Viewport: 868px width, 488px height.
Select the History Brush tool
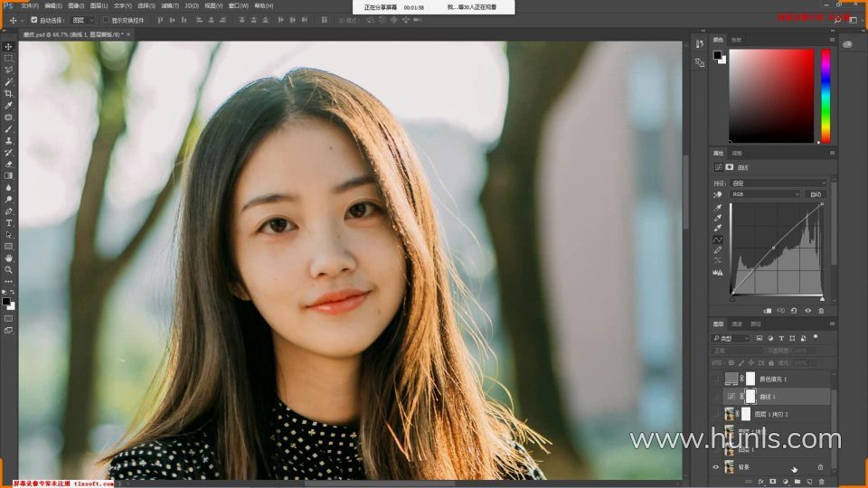coord(8,152)
